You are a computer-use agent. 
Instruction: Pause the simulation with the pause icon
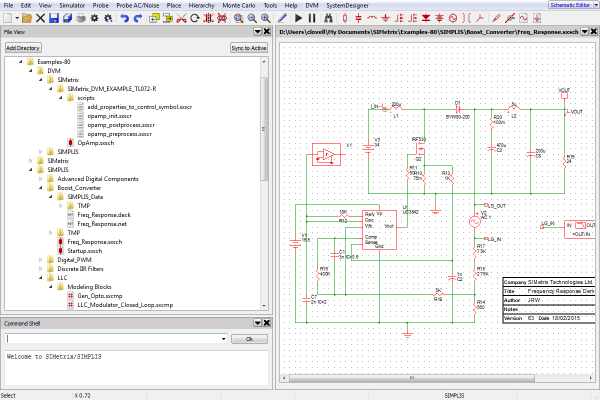[312, 18]
